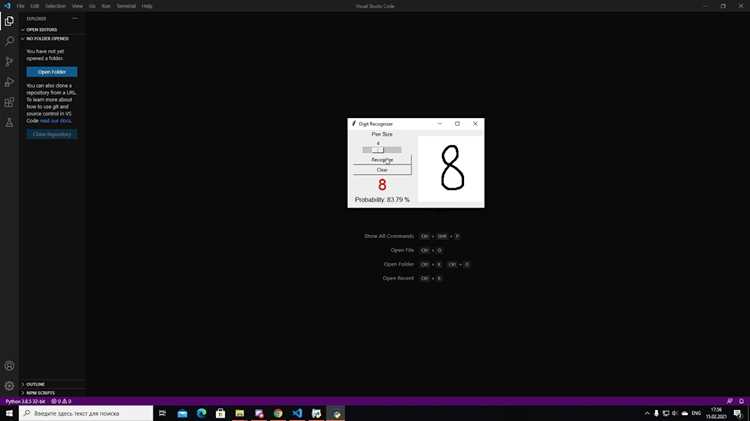Open the Manage gear icon
This screenshot has height=421, width=750.
coord(9,386)
